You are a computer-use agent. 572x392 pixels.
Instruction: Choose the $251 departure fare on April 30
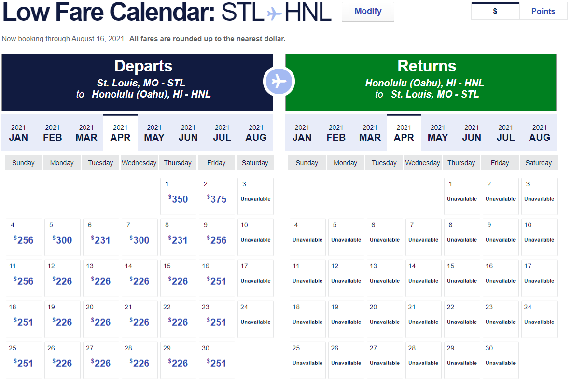[x=217, y=363]
